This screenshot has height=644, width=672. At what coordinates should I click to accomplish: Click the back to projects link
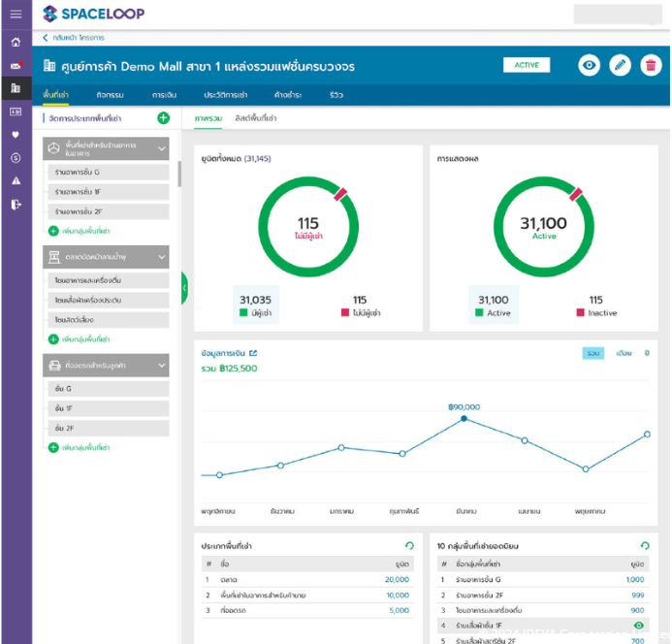tap(74, 38)
